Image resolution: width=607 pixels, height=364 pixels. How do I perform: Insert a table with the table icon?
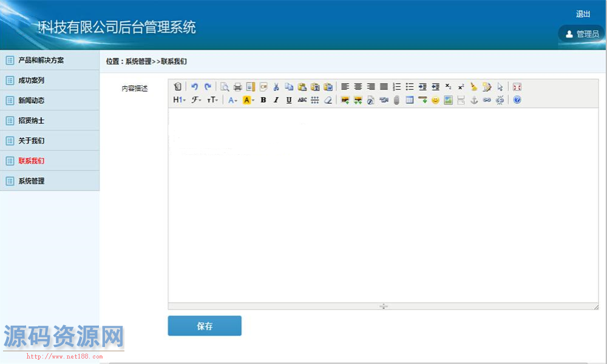pyautogui.click(x=410, y=100)
